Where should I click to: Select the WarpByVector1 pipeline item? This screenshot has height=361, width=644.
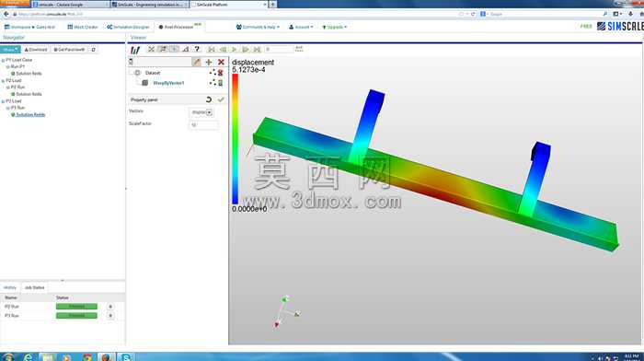[168, 83]
